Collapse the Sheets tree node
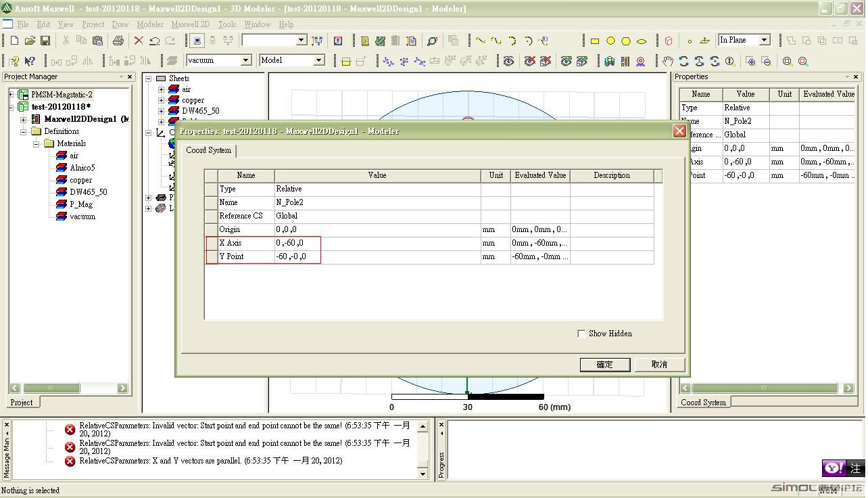Image resolution: width=868 pixels, height=498 pixels. 149,78
